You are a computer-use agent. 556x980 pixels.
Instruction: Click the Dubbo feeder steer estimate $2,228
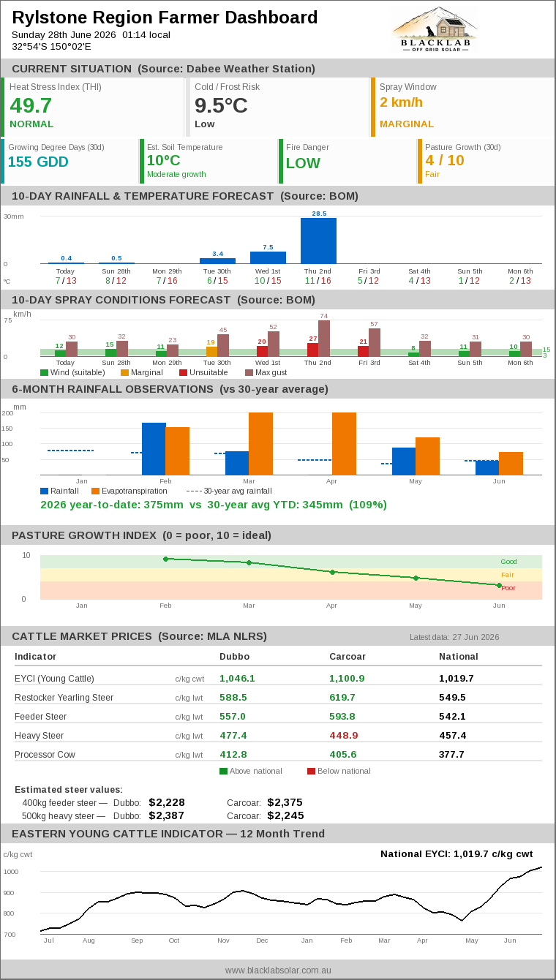pos(167,802)
